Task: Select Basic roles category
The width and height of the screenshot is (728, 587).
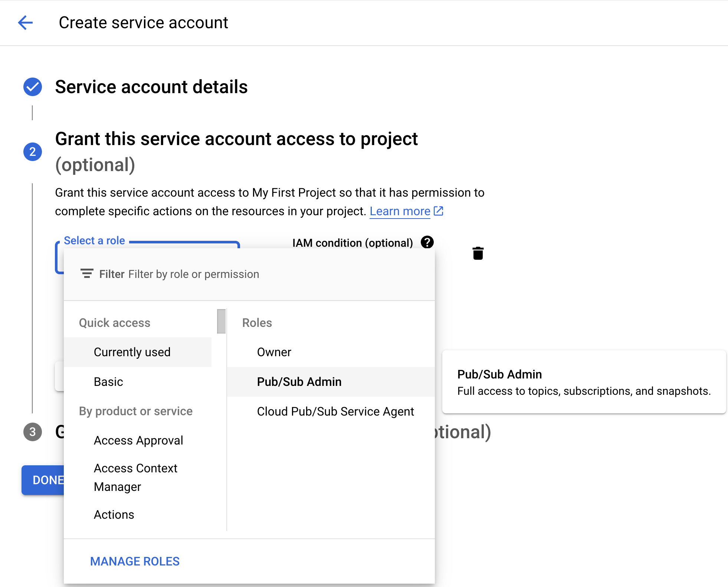Action: click(108, 382)
